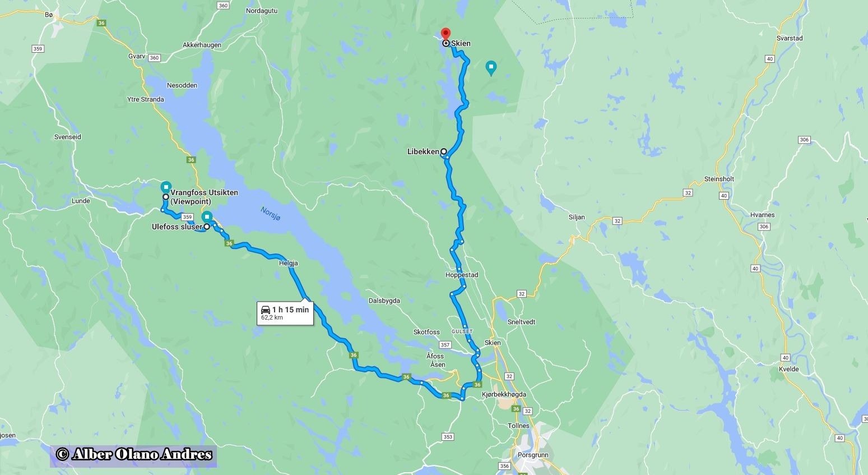Click the teal marker east of Skien pin
This screenshot has width=868, height=475.
(491, 68)
